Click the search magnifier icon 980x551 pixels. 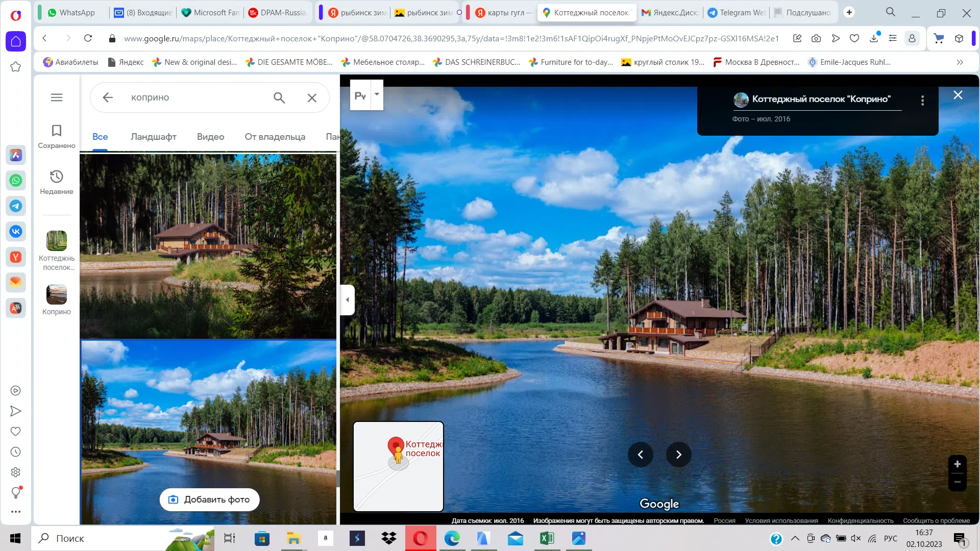(279, 97)
